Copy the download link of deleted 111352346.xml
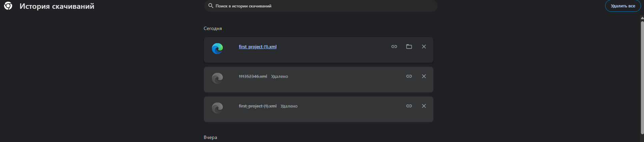 click(x=409, y=76)
